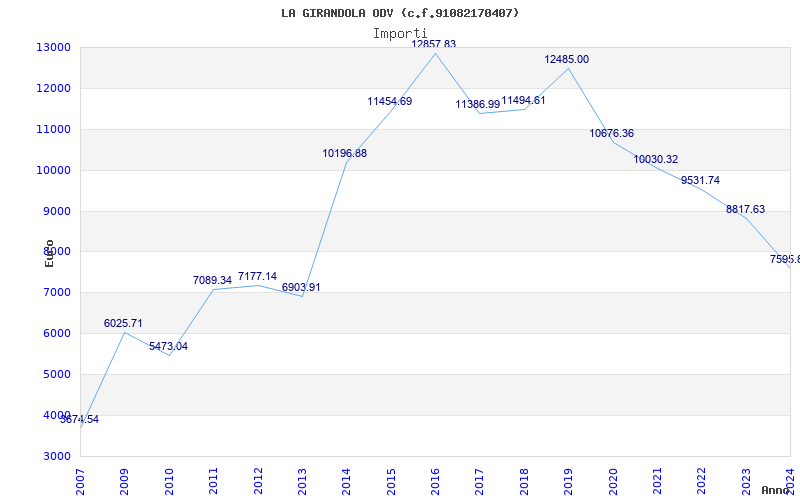The height and width of the screenshot is (500, 800).
Task: Click the y-axis tick 12000
Action: point(53,88)
